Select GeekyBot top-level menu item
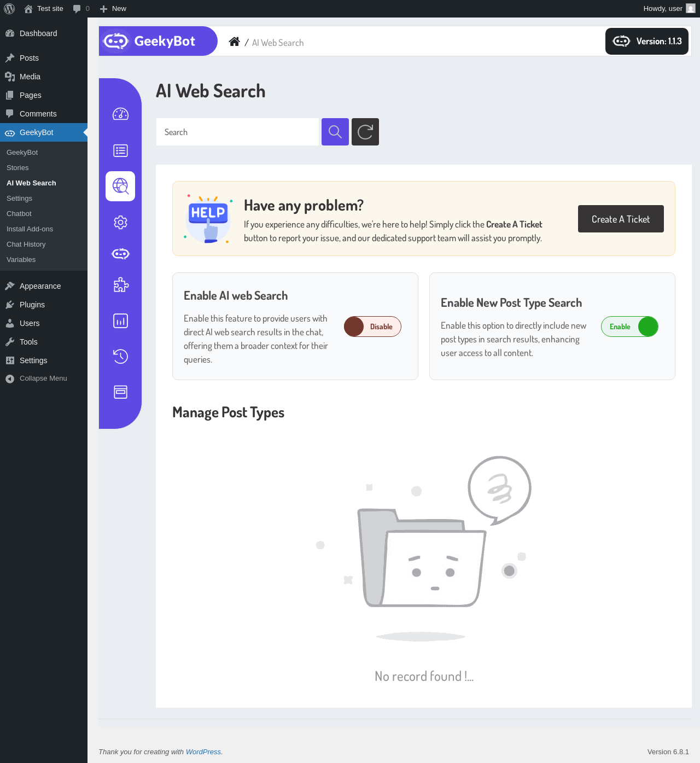Screen dimensions: 700x763 click(x=44, y=132)
